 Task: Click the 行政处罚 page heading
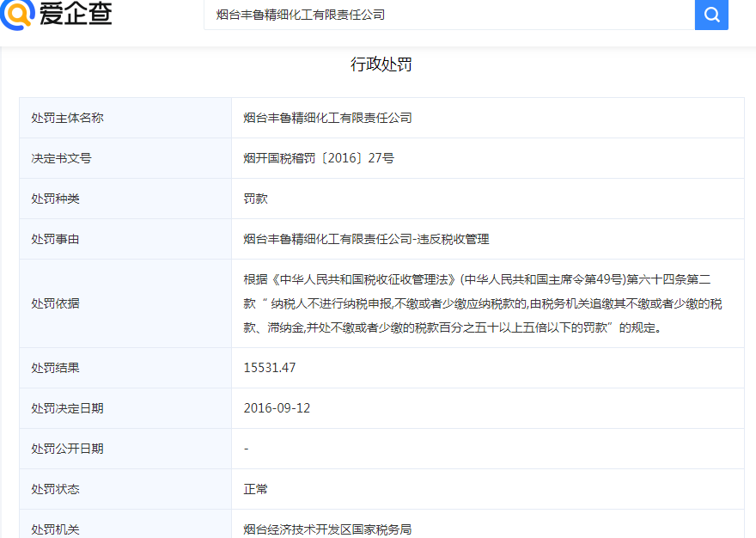point(381,64)
